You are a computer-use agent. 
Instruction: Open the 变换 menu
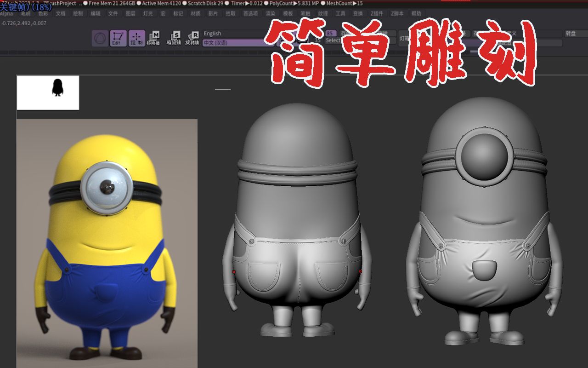[358, 14]
